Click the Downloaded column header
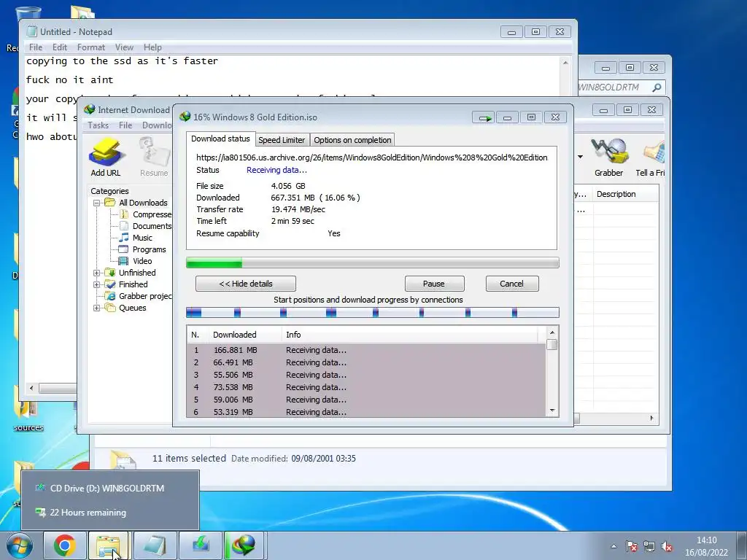The image size is (747, 560). pyautogui.click(x=245, y=335)
